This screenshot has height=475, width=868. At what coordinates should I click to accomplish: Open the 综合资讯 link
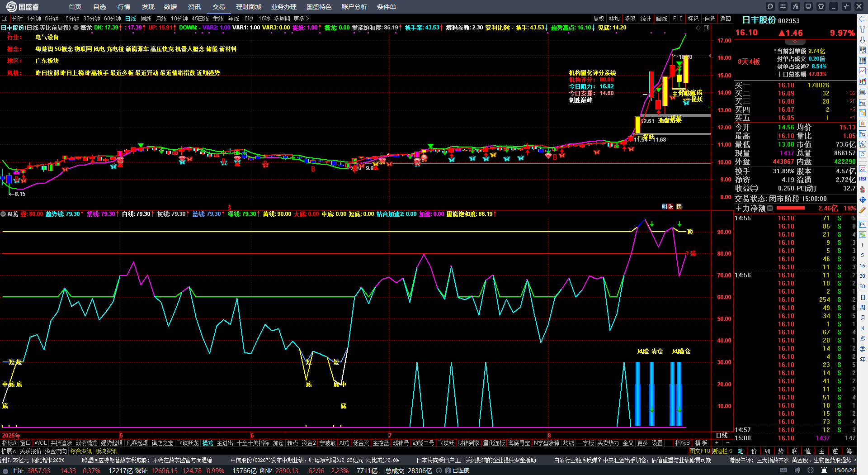(81, 451)
